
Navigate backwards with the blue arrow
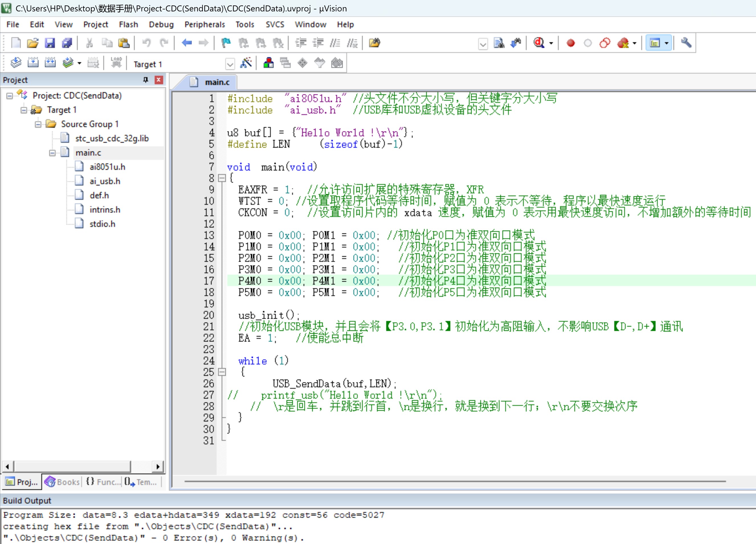click(187, 43)
